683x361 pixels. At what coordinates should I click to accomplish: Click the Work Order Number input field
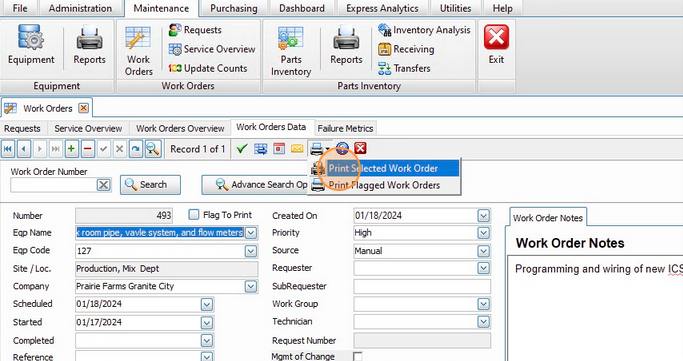(x=53, y=185)
